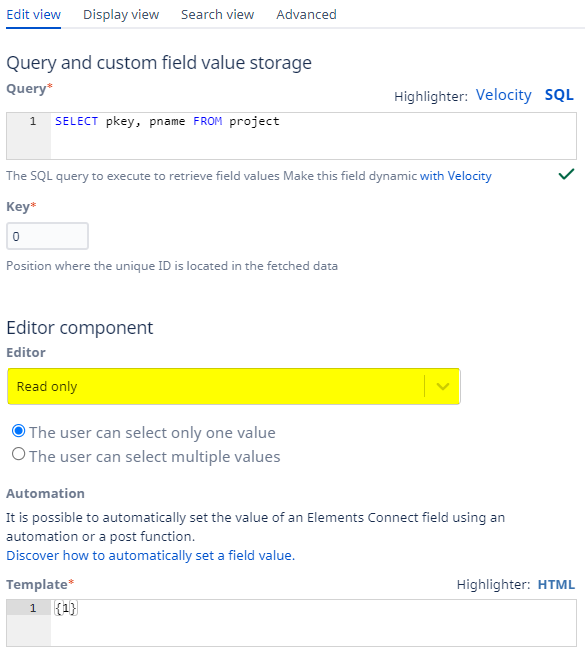This screenshot has width=585, height=654.
Task: Go to the Advanced tab
Action: tap(306, 15)
